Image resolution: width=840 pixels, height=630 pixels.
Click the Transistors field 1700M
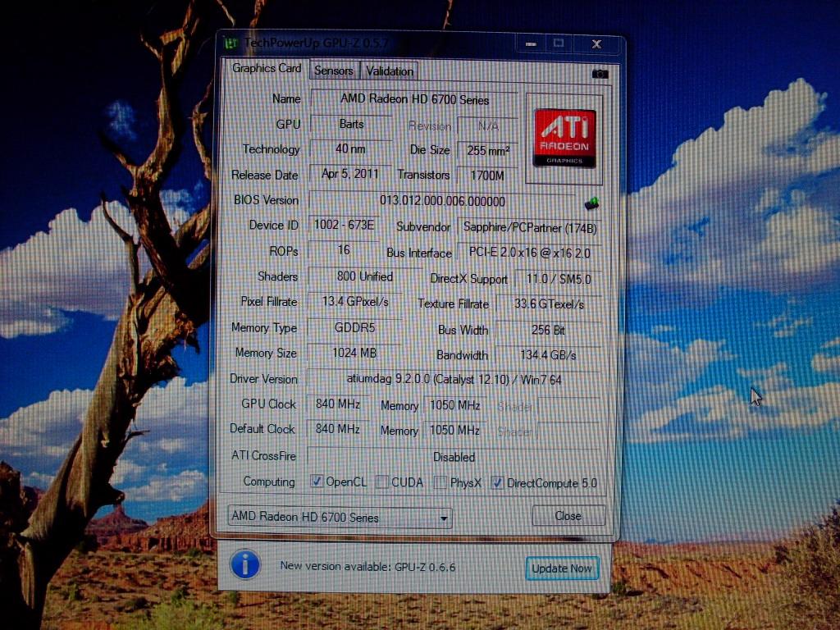[x=487, y=176]
